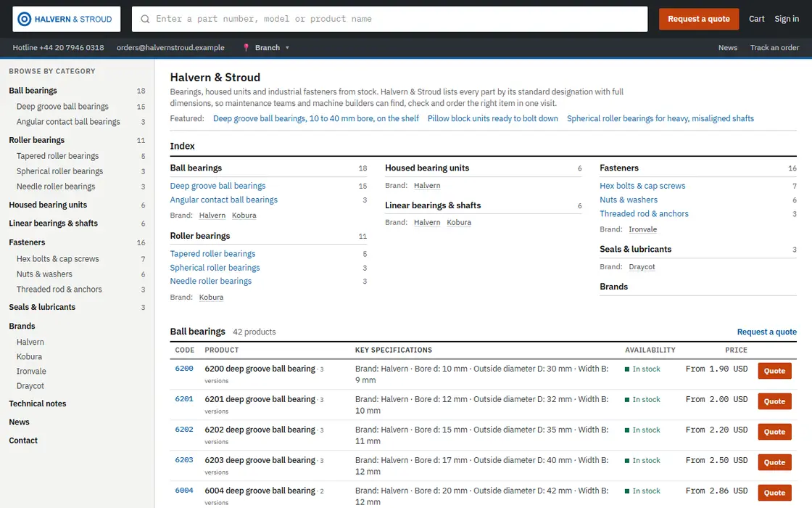Open Seals & lubricants in sidebar
The width and height of the screenshot is (812, 508).
[x=42, y=307]
